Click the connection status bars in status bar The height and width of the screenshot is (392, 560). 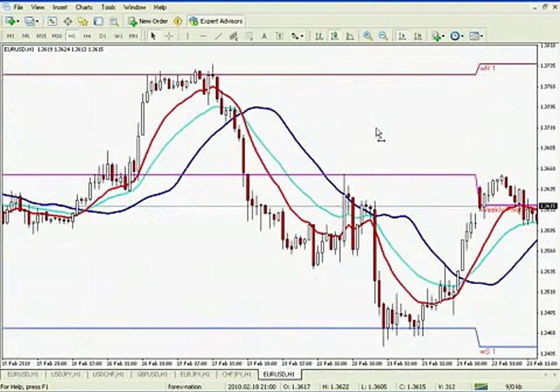(480, 387)
